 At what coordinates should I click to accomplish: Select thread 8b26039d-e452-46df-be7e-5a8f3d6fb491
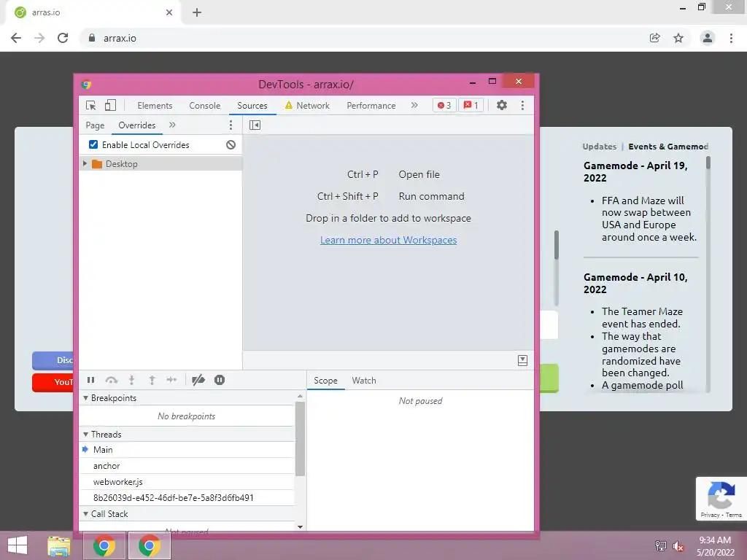tap(187, 497)
